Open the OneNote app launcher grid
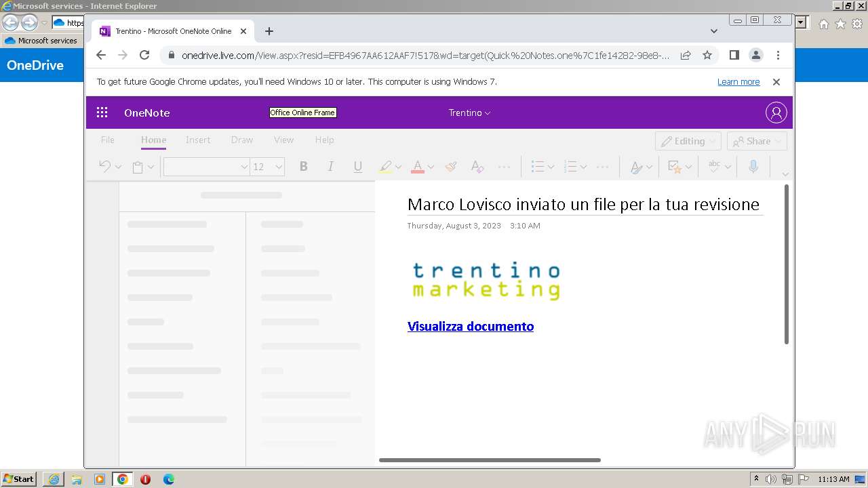 point(102,113)
